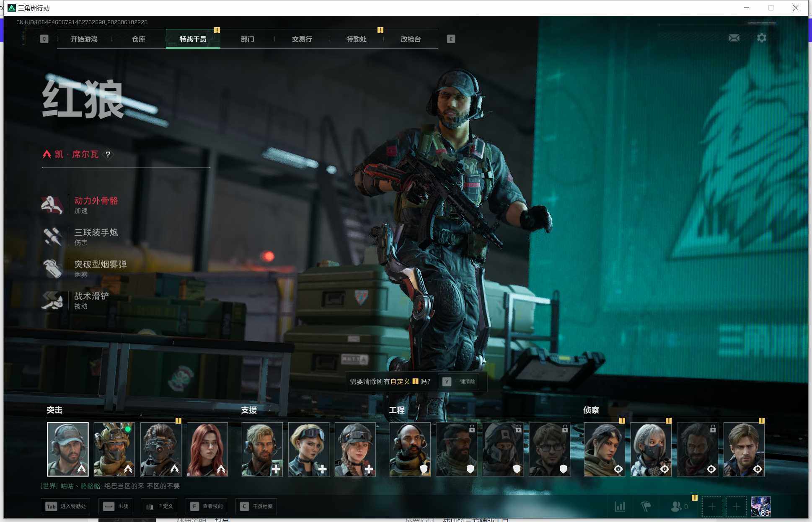The image size is (812, 522).
Task: Open the friends icon showing 0
Action: 679,507
